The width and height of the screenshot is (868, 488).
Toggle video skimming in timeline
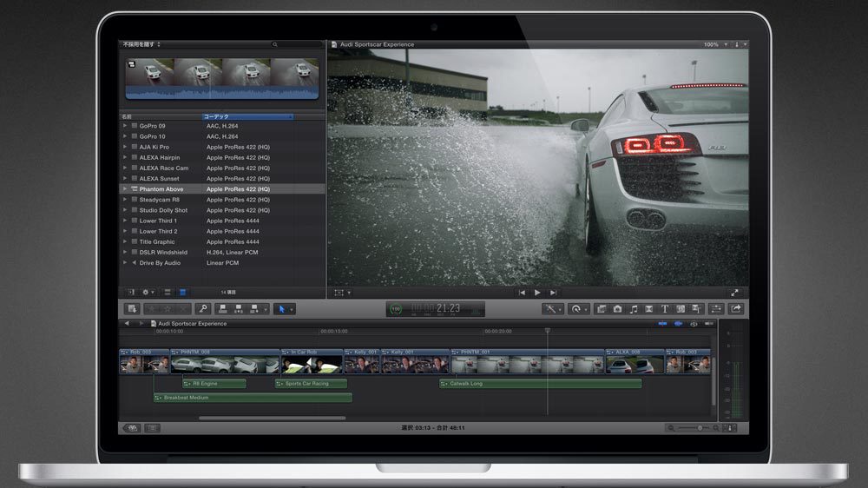pyautogui.click(x=662, y=324)
